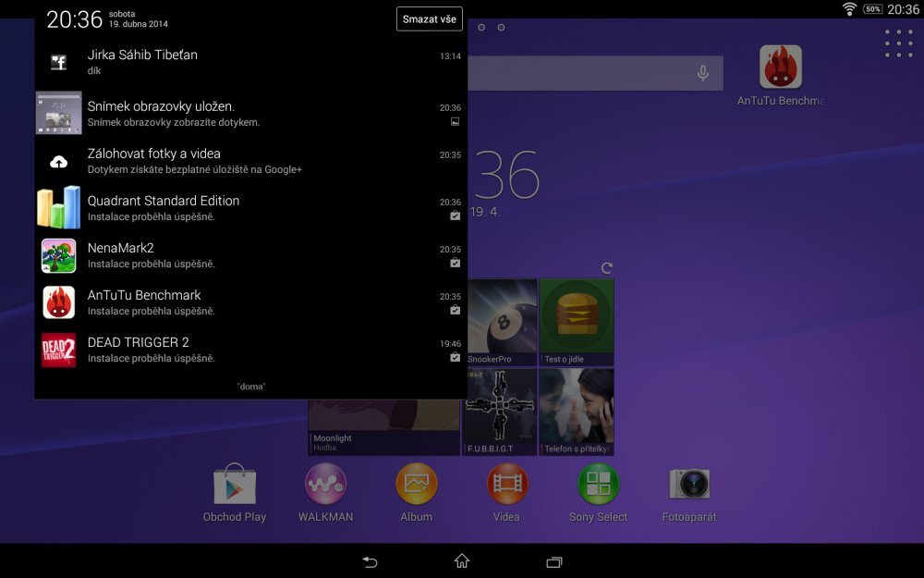Open recent apps with the navigation button
924x578 pixels.
(553, 561)
